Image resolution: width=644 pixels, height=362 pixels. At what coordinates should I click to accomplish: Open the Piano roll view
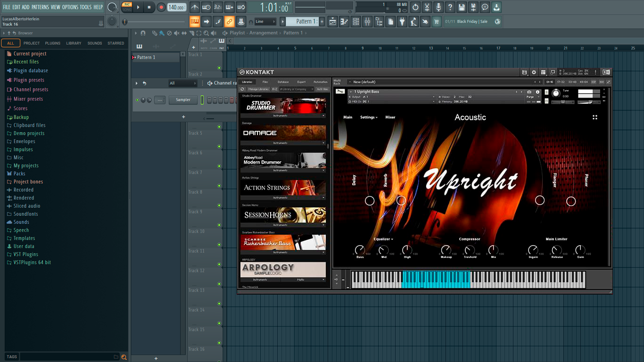(x=344, y=21)
